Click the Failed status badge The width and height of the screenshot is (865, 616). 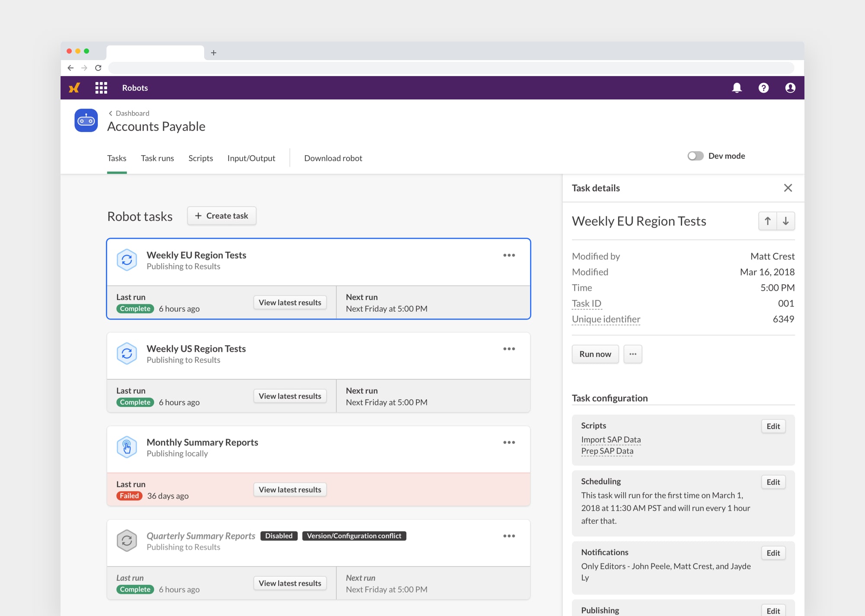click(129, 496)
